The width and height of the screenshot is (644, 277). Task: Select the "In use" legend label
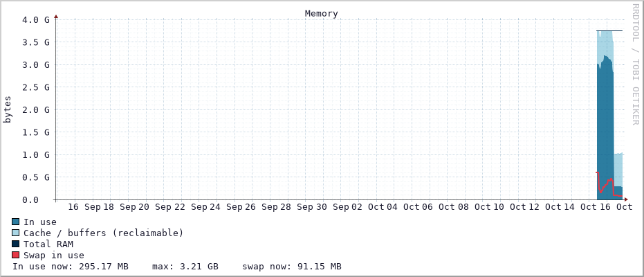pyautogui.click(x=40, y=222)
